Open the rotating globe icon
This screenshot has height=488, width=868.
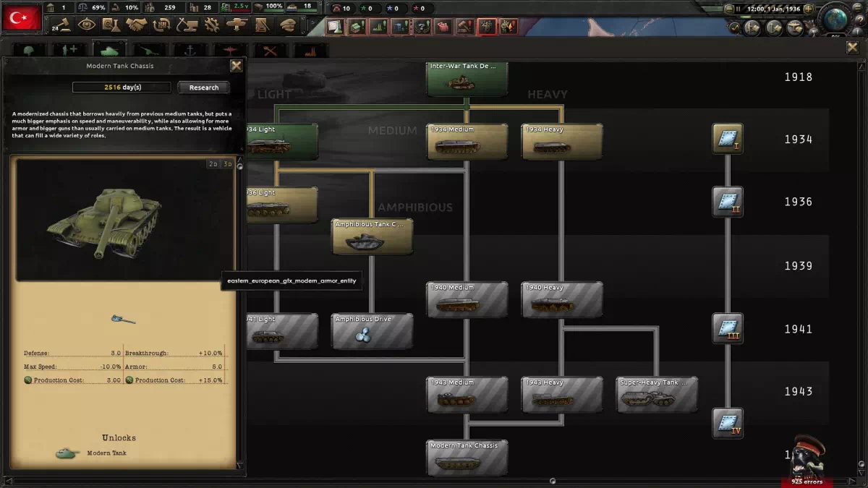pyautogui.click(x=838, y=20)
